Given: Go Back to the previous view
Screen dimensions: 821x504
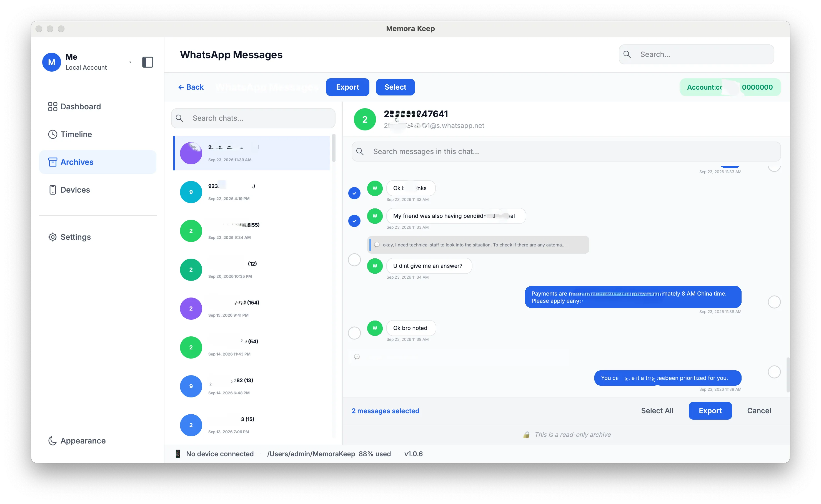Looking at the screenshot, I should 191,87.
